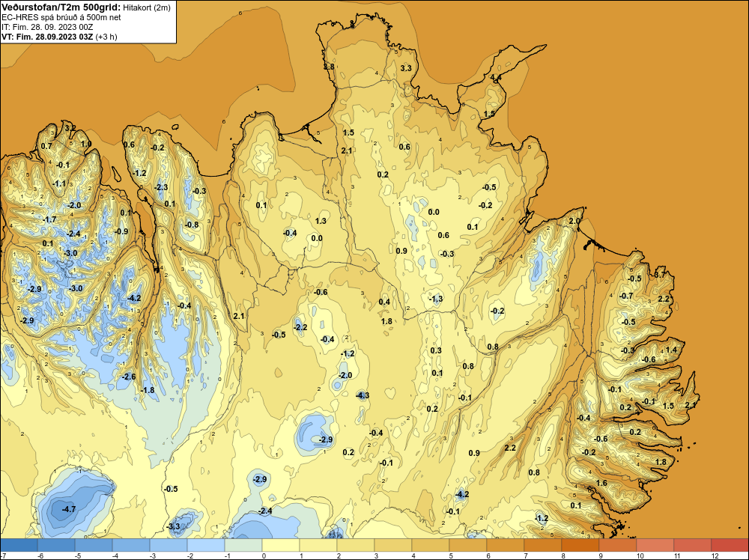Click the -2.3 temperature label
The image size is (749, 560).
pyautogui.click(x=162, y=187)
